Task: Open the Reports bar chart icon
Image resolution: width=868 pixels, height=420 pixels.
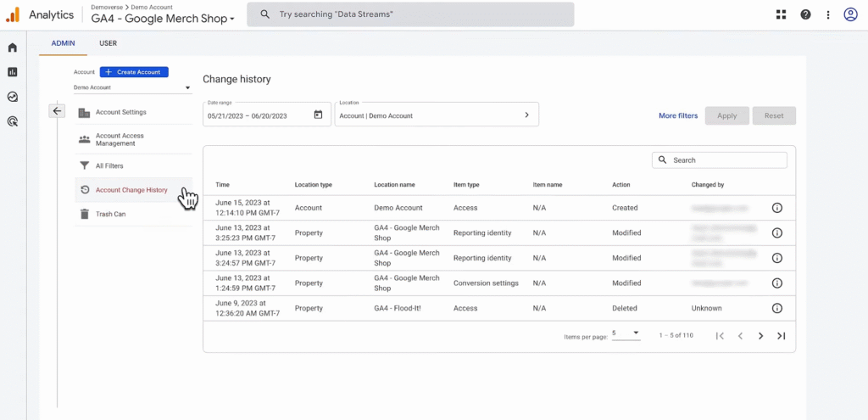Action: point(13,72)
